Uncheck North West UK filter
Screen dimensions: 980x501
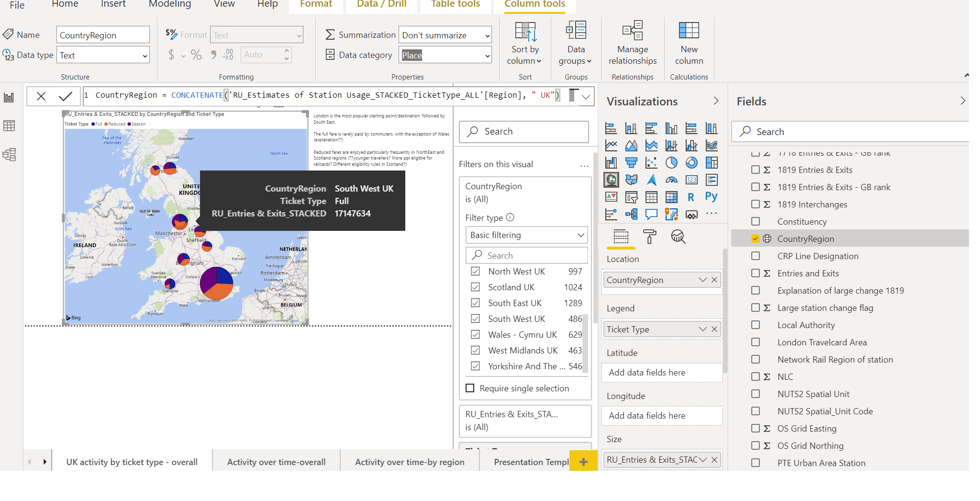point(475,272)
